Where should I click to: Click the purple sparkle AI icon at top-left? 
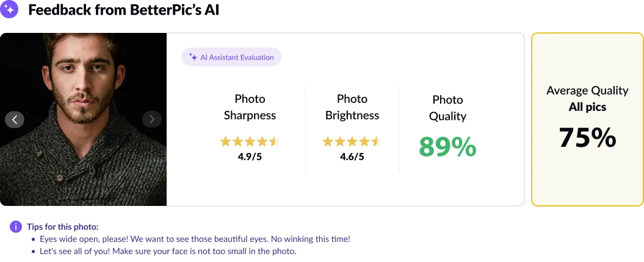(10, 10)
